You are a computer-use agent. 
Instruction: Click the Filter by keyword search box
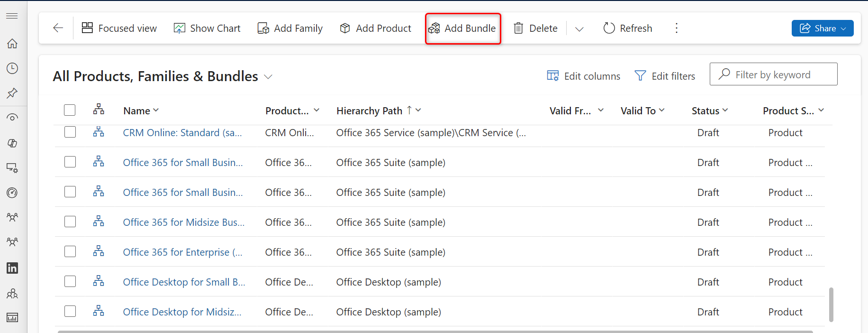tap(773, 74)
